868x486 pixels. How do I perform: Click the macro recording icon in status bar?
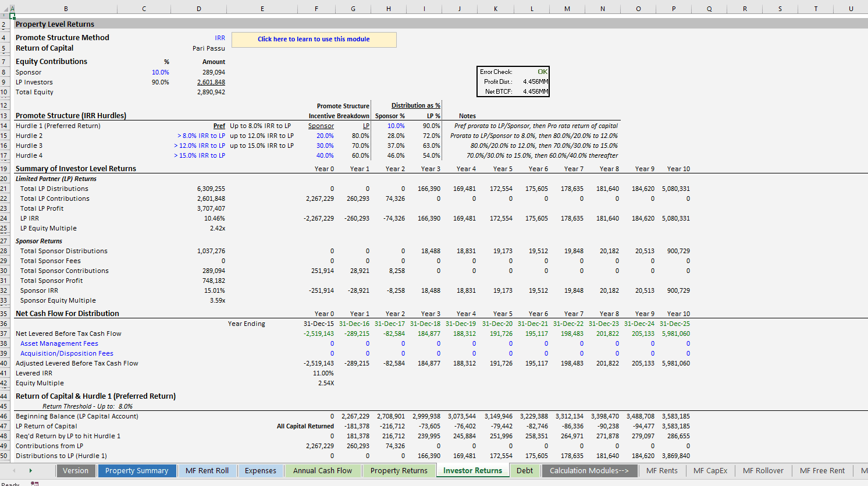[35, 483]
